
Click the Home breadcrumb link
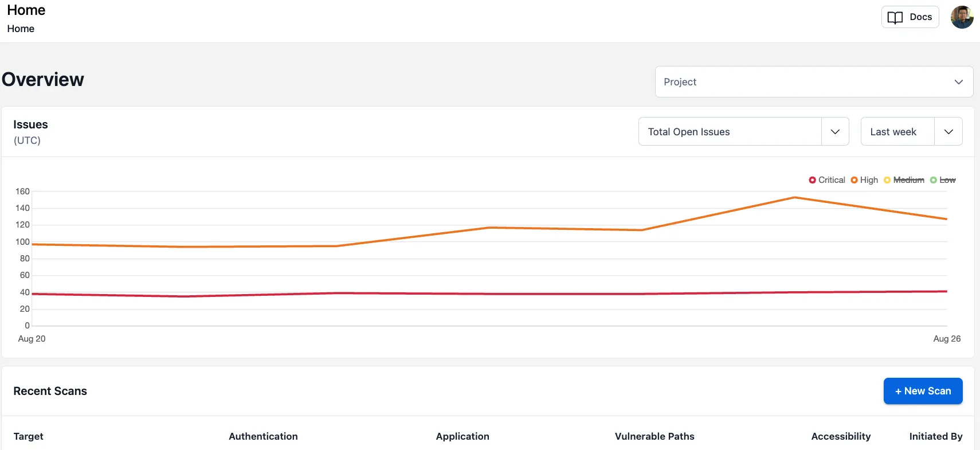(21, 29)
